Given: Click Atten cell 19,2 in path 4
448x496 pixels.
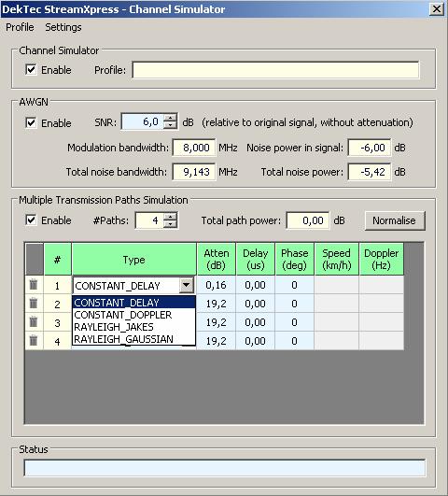Looking at the screenshot, I should click(x=217, y=341).
